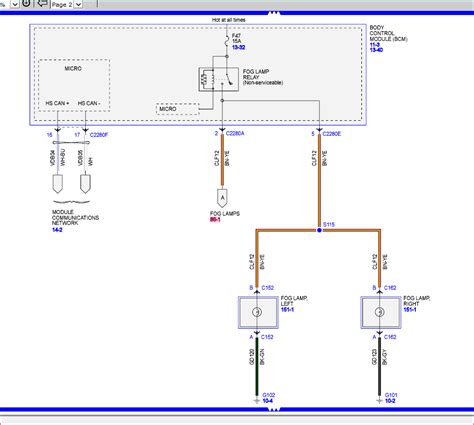Click the 'F47 15A' fuse label

tap(237, 38)
